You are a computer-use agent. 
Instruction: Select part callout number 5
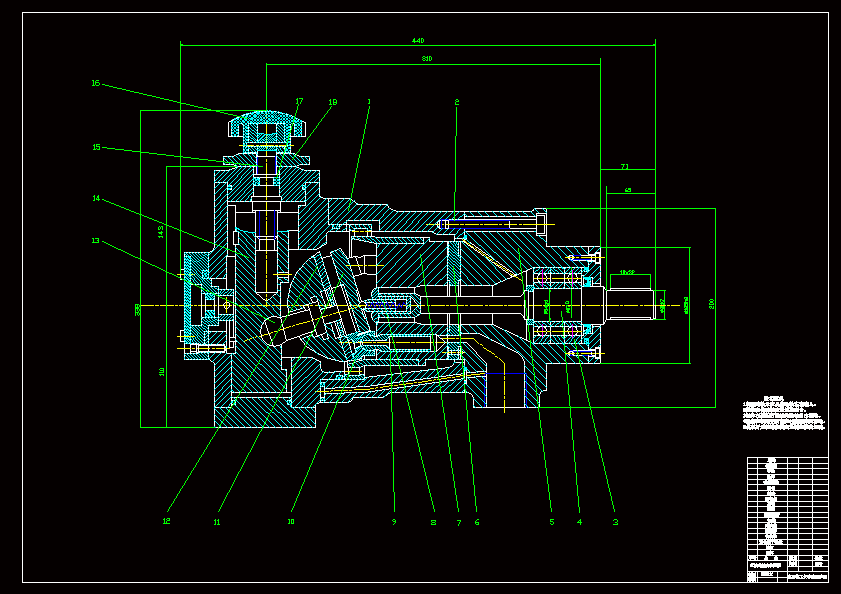coord(551,521)
